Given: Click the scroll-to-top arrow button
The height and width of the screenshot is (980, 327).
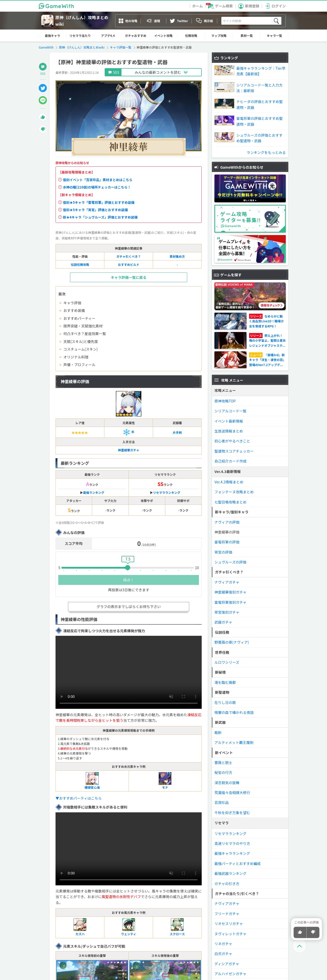Looking at the screenshot, I should tap(299, 946).
